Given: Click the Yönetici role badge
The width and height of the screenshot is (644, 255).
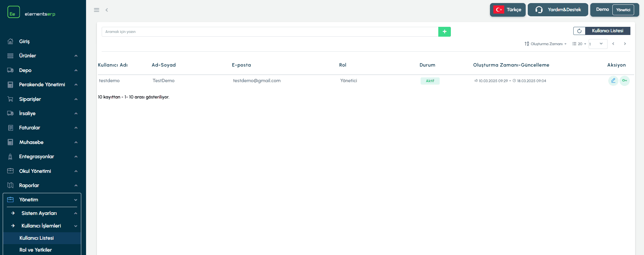Looking at the screenshot, I should (x=623, y=10).
